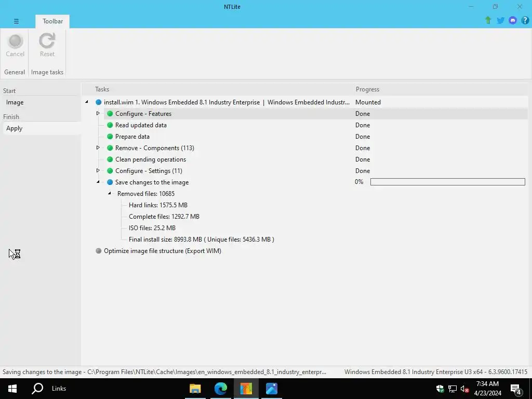Collapse the install.wim root tree node
This screenshot has height=399, width=532.
pyautogui.click(x=87, y=102)
